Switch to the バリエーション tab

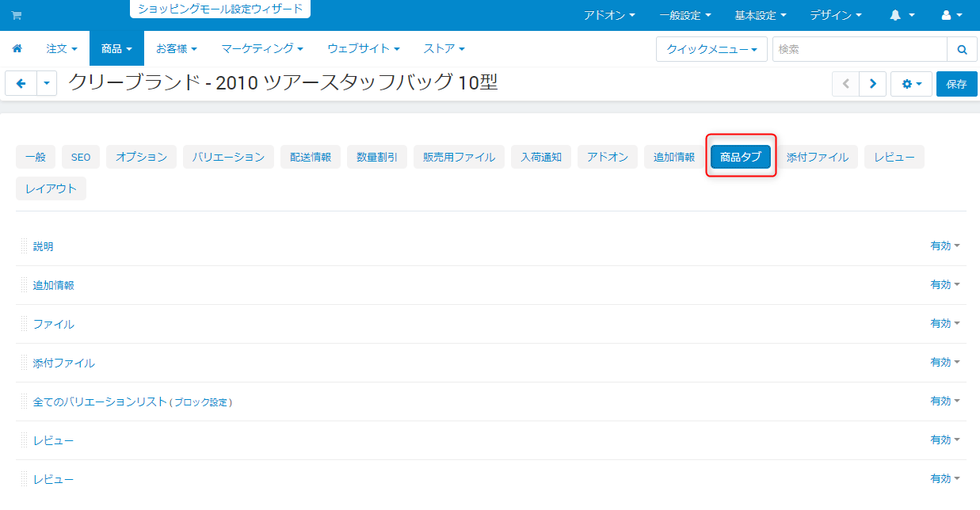coord(228,157)
